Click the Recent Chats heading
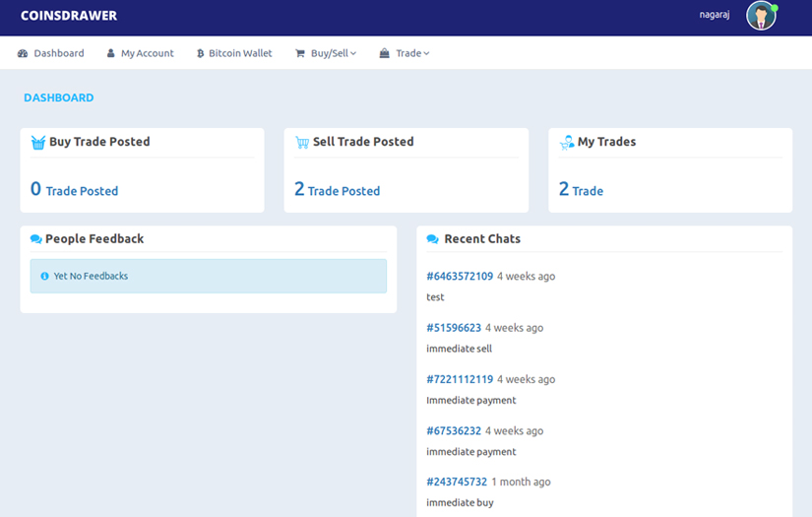 tap(482, 239)
